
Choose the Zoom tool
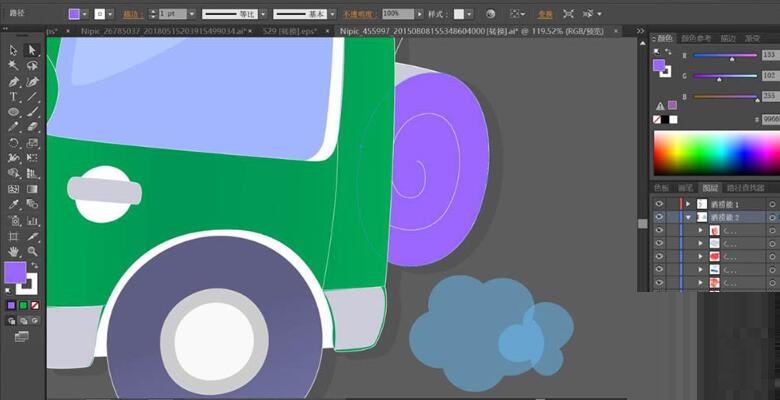pos(32,251)
